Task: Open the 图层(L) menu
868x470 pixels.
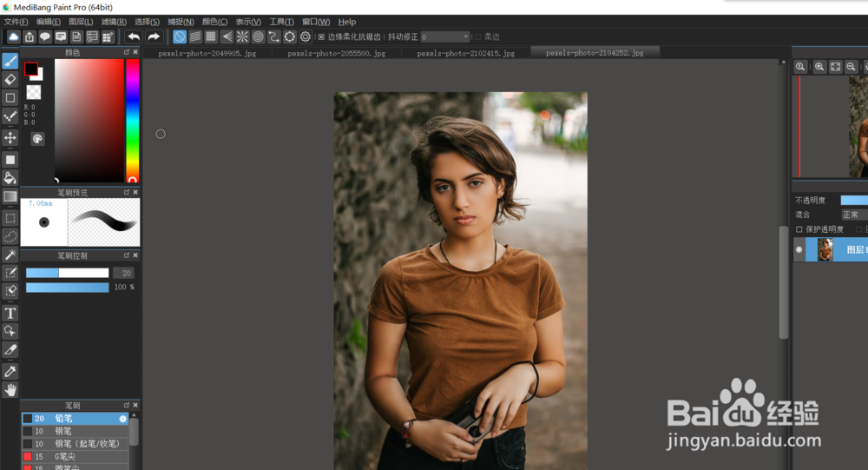Action: [x=81, y=22]
